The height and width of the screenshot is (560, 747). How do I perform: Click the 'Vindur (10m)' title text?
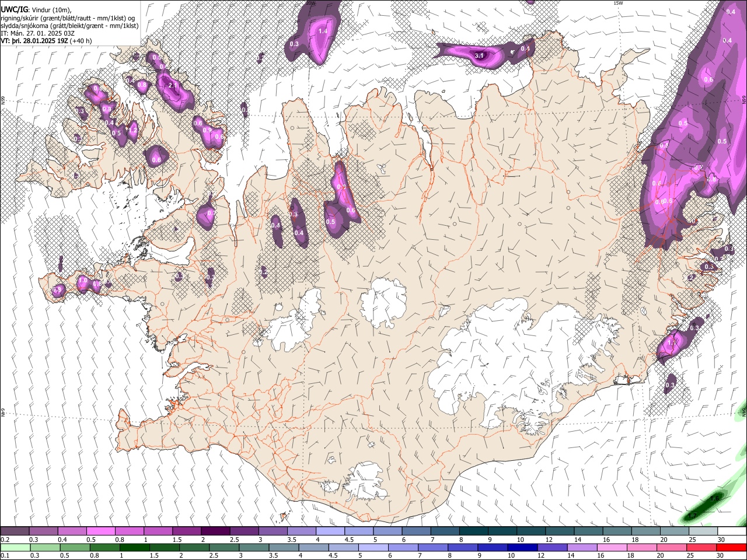[x=50, y=9]
